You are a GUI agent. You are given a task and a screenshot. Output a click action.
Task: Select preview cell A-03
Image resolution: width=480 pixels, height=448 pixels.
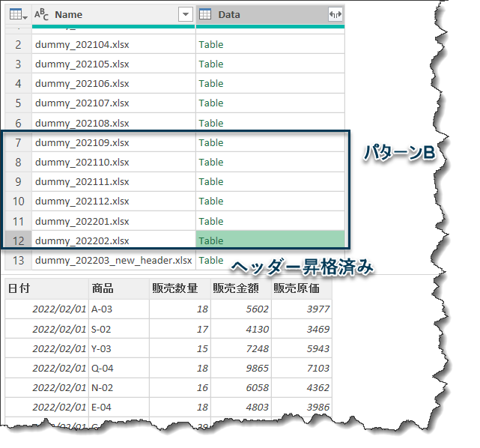click(119, 309)
